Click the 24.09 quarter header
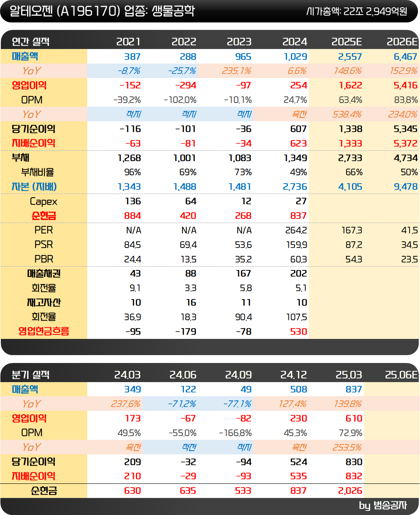This screenshot has width=420, height=515. 238,375
